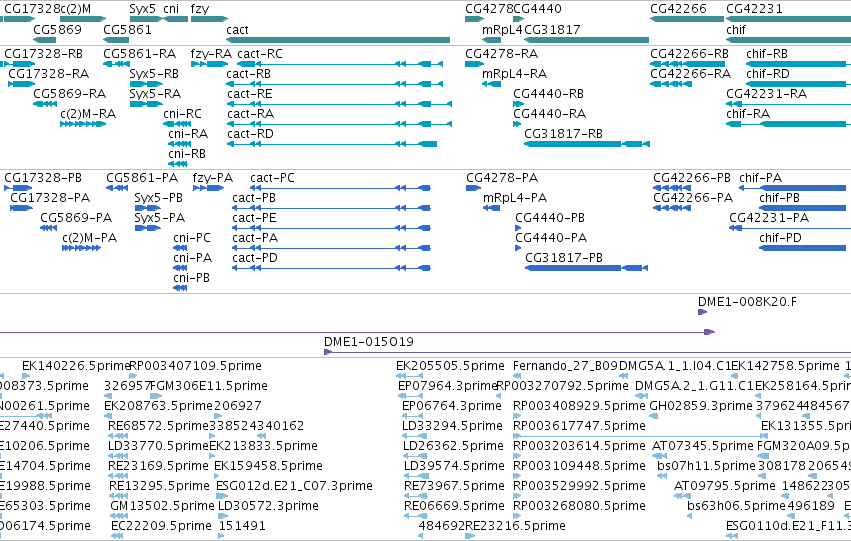
Task: Select the DME1-015O19 clone
Action: [x=587, y=352]
